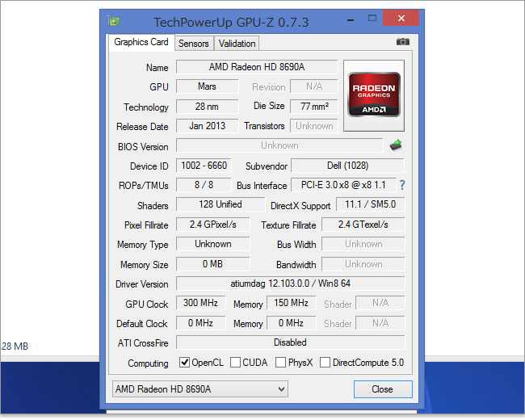The height and width of the screenshot is (420, 525).
Task: Click the Device ID value 1002 - 6660
Action: [204, 166]
